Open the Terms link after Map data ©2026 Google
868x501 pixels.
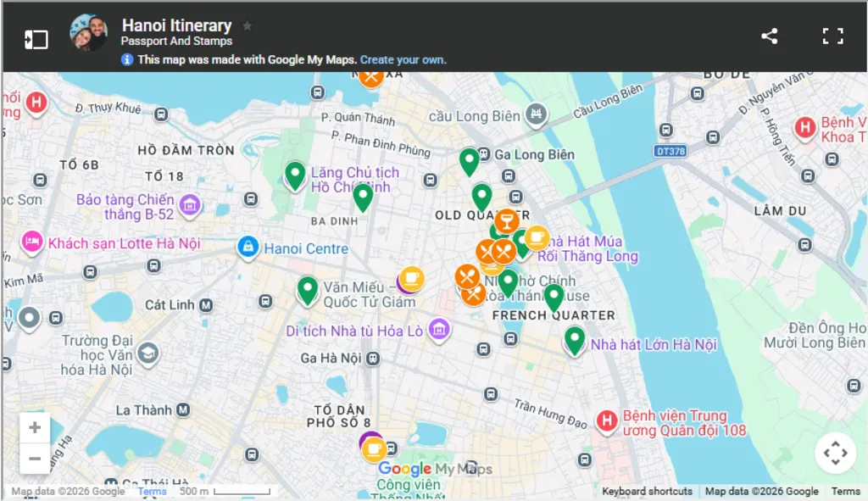tap(845, 491)
